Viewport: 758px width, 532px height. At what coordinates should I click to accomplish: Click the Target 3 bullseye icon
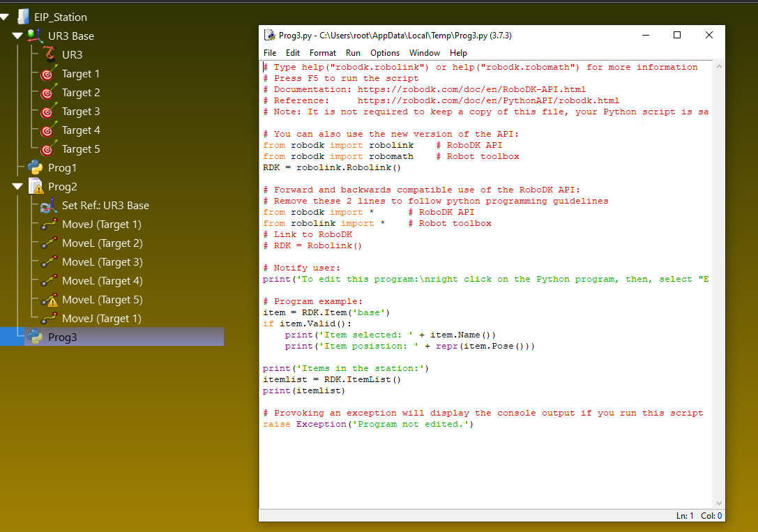49,111
